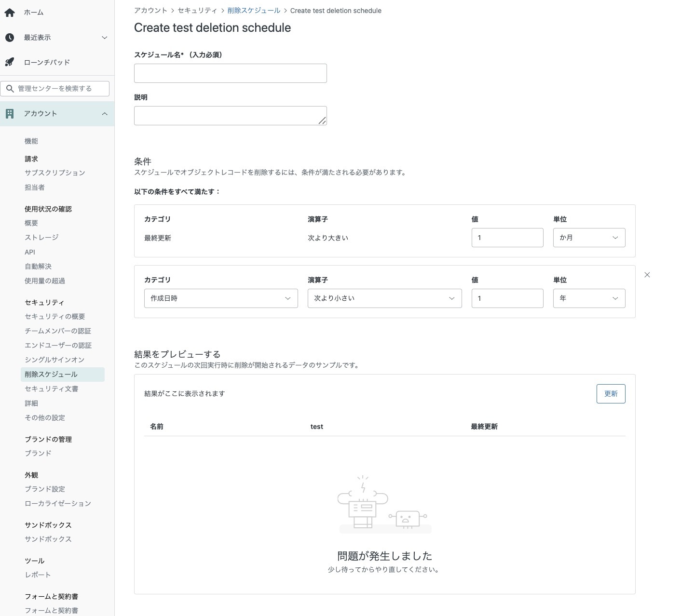
Task: Click the 更新 refresh button
Action: pos(611,394)
